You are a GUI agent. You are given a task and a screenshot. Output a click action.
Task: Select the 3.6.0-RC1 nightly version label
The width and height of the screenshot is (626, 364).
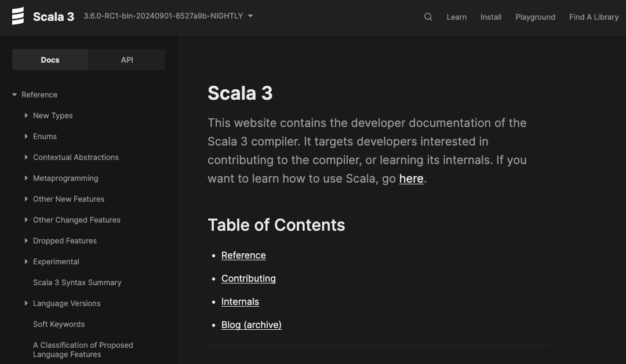(163, 16)
